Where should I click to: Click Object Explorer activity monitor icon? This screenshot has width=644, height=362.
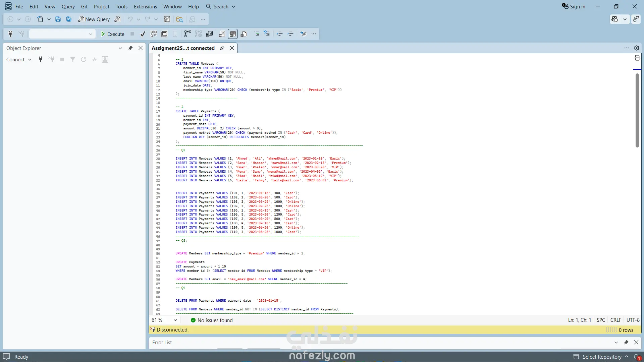pos(94,59)
